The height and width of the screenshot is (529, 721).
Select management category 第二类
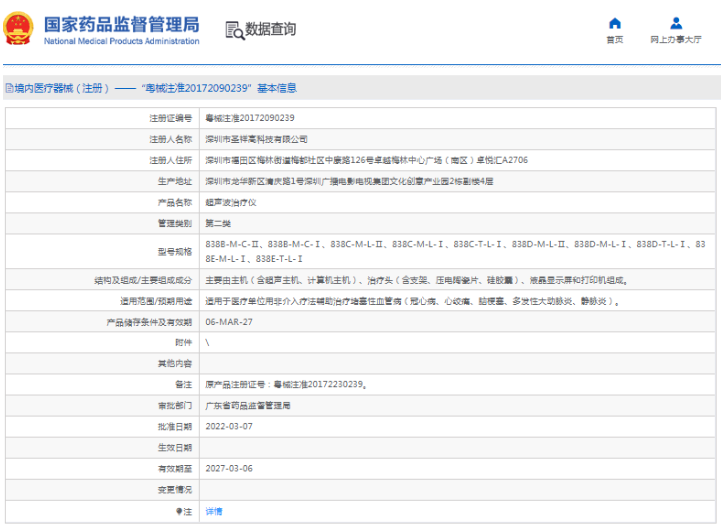point(218,224)
